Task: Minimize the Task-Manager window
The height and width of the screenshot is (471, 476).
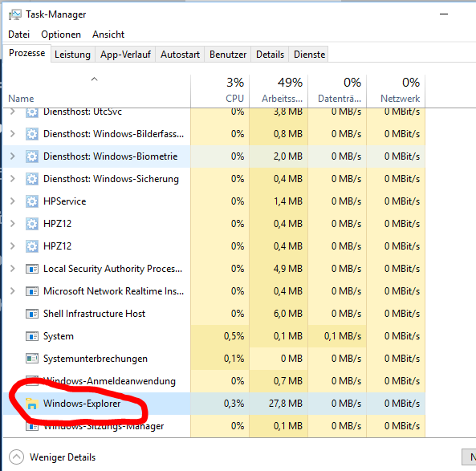Action: 444,14
